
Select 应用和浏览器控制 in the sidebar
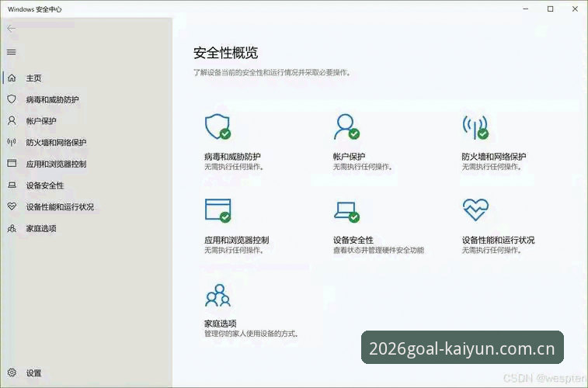[56, 164]
